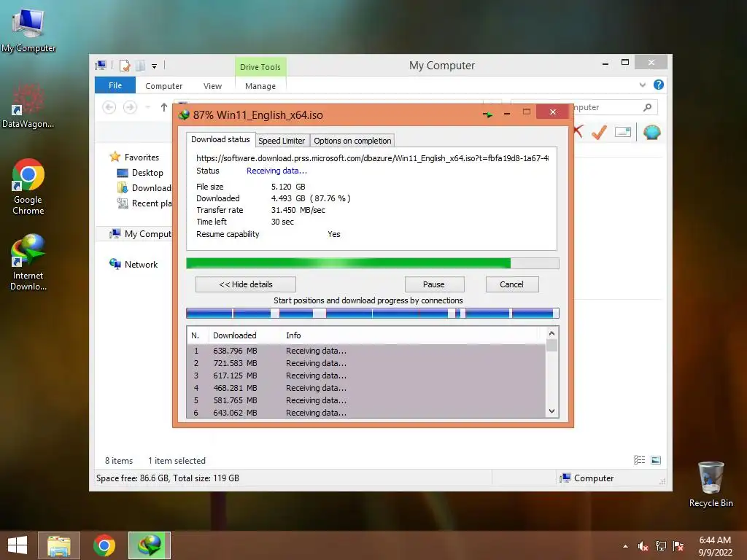Click the globe ribbon icon
The height and width of the screenshot is (560, 747).
[x=651, y=132]
